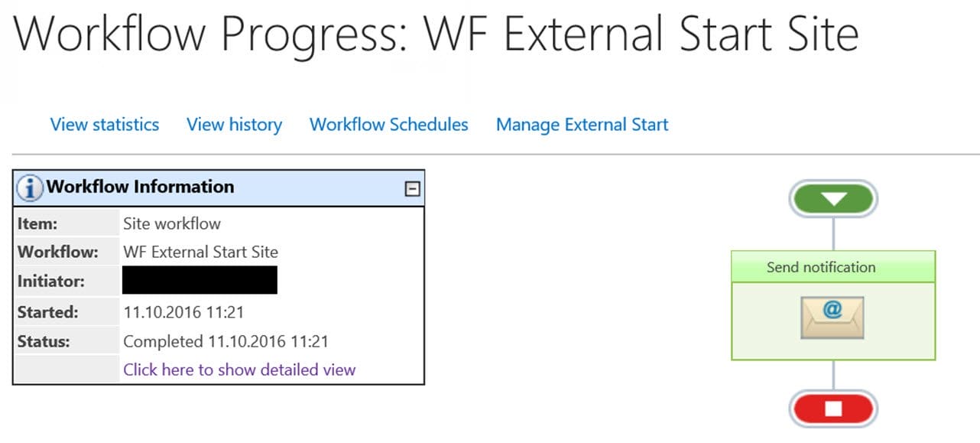Open Manage External Start
The height and width of the screenshot is (443, 980).
582,124
